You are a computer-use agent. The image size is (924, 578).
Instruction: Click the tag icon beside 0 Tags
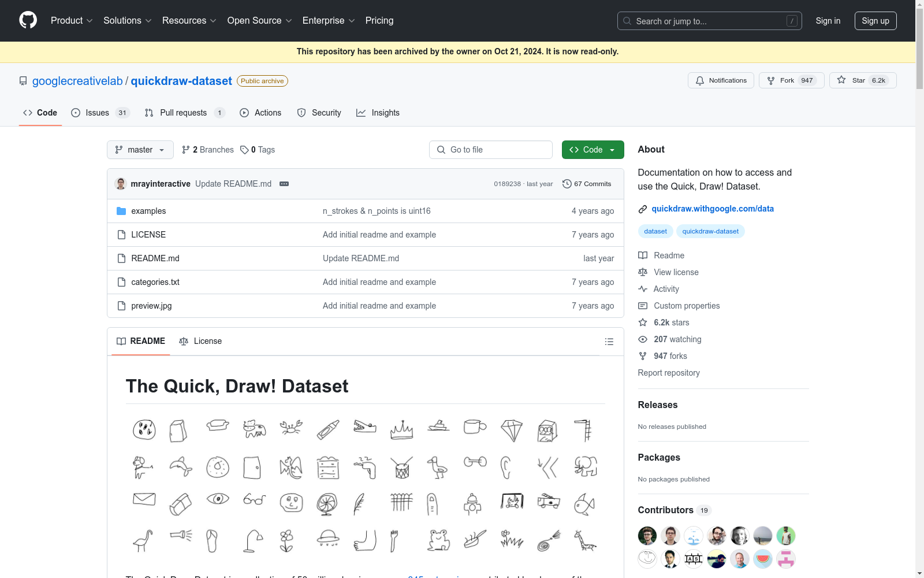tap(244, 150)
